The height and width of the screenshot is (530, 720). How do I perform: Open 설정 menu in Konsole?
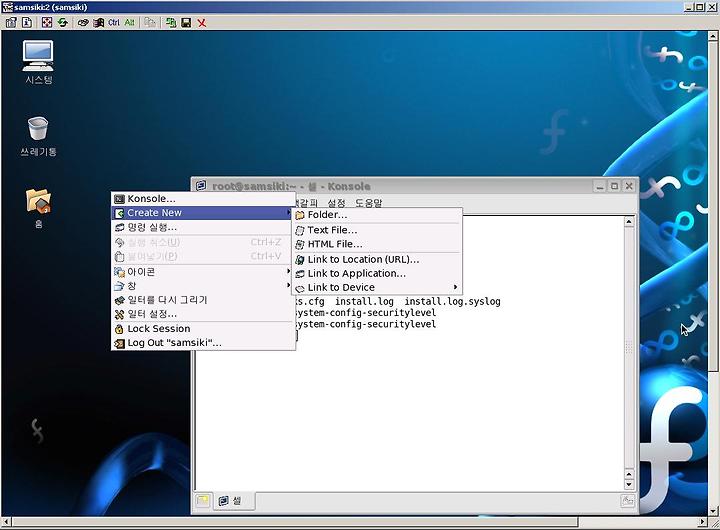pos(337,203)
